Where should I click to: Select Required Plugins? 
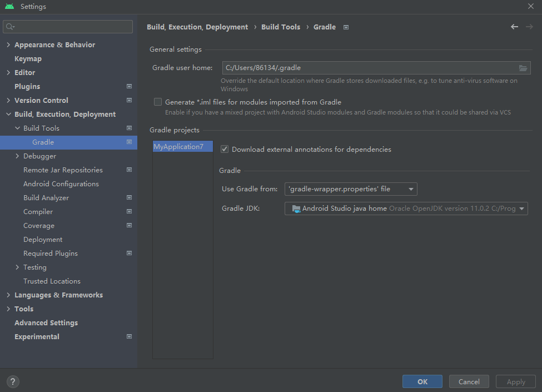pyautogui.click(x=51, y=254)
